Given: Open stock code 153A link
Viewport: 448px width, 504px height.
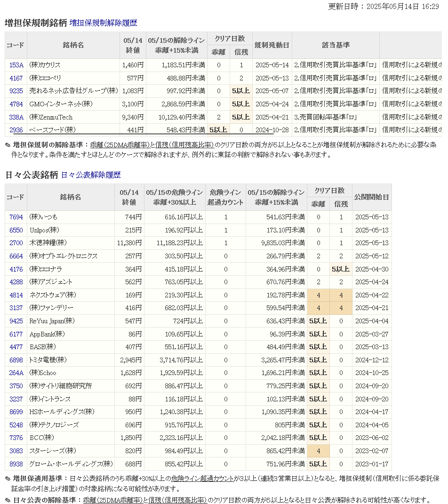Looking at the screenshot, I should click(16, 65).
